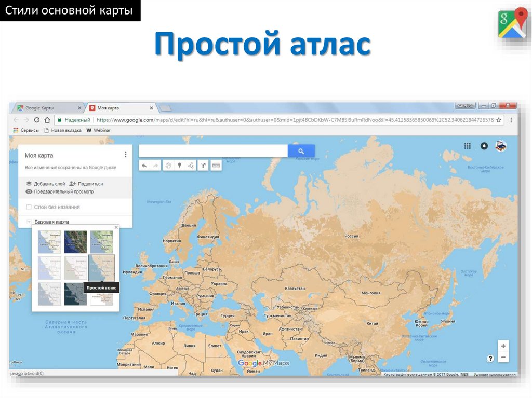Open Google notifications bell
The height and width of the screenshot is (398, 532).
484,146
